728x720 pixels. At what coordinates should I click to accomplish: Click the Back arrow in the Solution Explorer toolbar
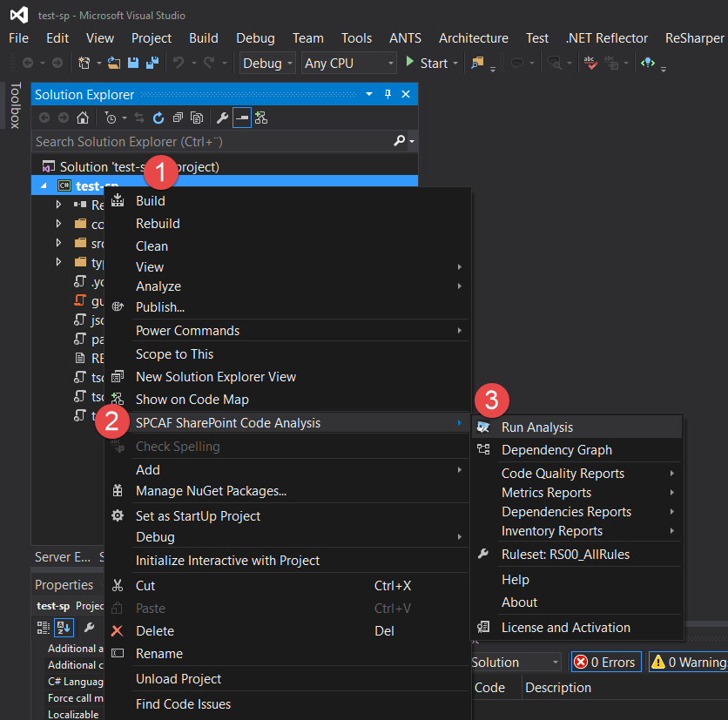44,118
